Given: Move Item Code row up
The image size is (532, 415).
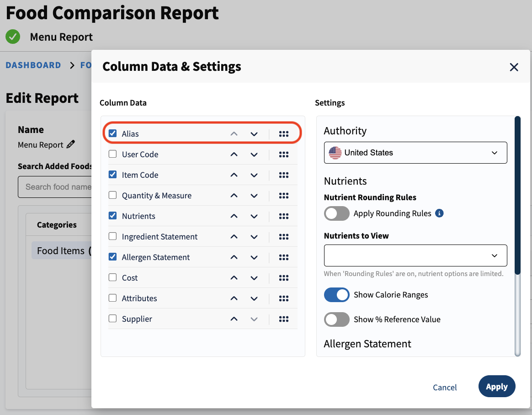Looking at the screenshot, I should pos(234,175).
